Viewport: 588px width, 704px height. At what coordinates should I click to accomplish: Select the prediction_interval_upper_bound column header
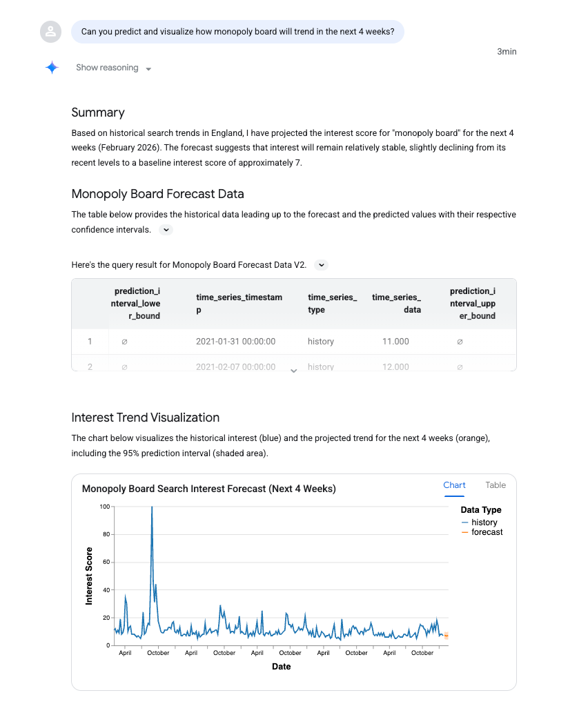[472, 304]
